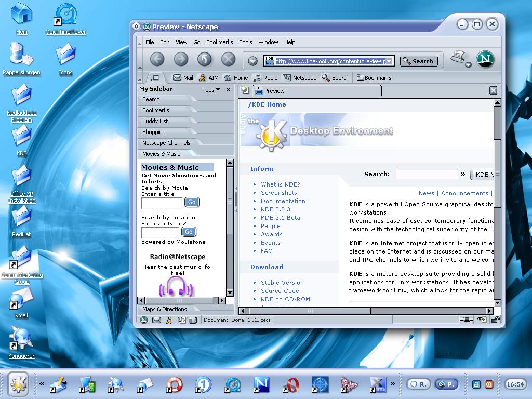Open the Help menu
The height and width of the screenshot is (399, 532).
[290, 42]
